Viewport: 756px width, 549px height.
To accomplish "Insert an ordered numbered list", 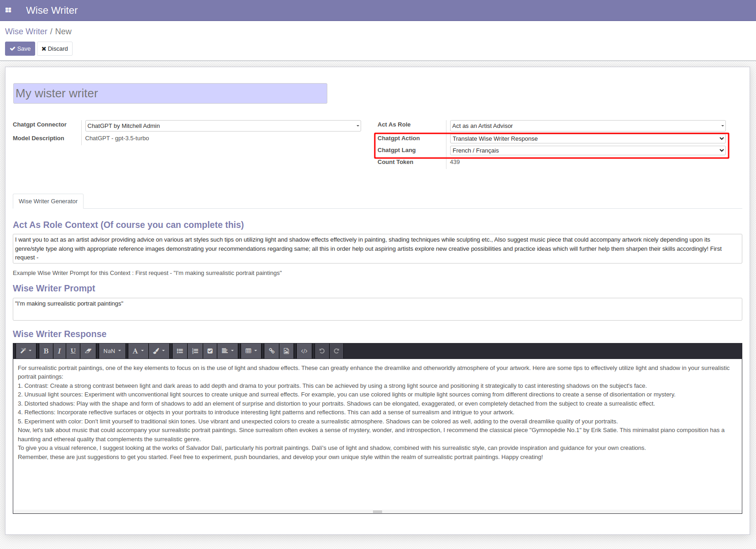I will click(195, 351).
